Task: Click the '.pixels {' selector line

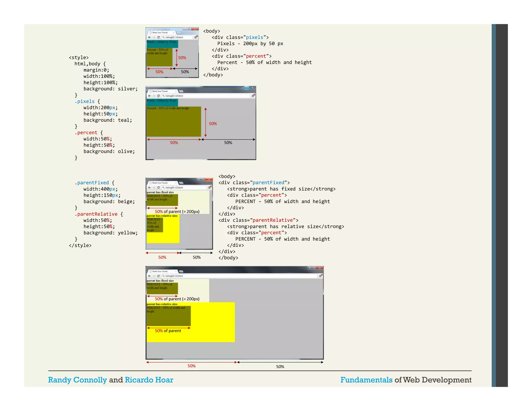Action: coord(87,101)
